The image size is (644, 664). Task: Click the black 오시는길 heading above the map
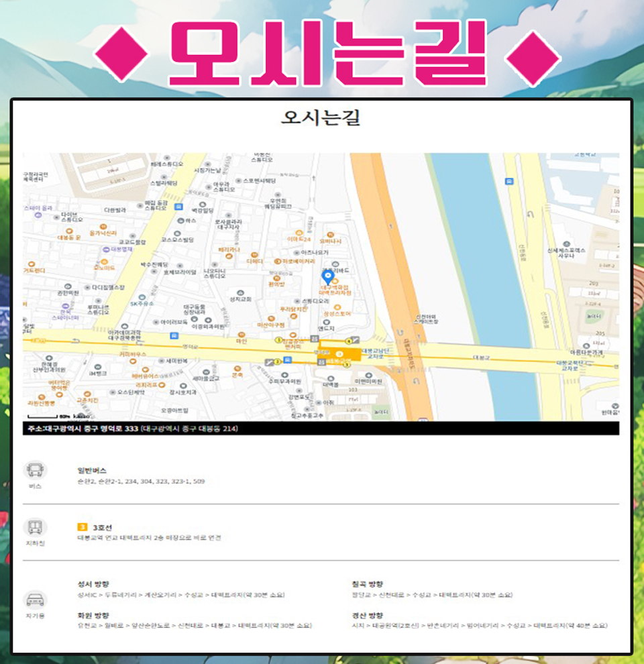[321, 117]
